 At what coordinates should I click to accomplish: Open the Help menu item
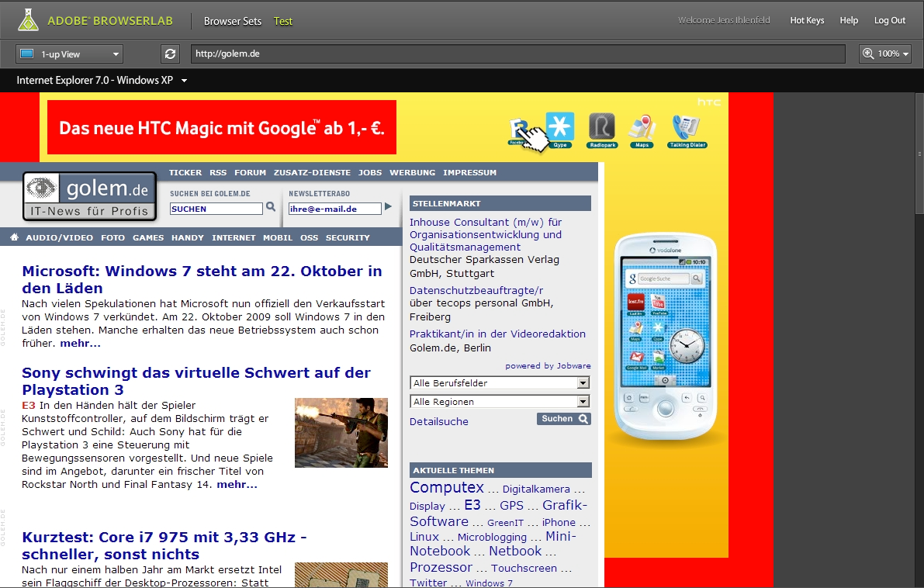(849, 20)
